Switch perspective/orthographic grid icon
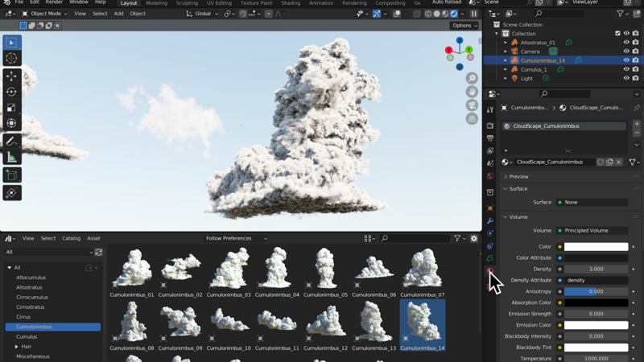This screenshot has height=362, width=644. click(472, 118)
